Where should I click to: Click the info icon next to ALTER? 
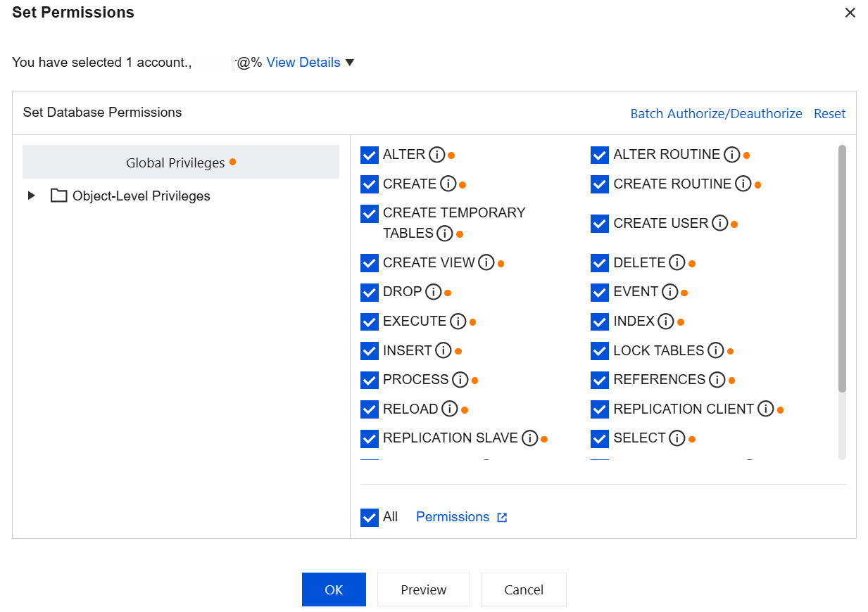436,155
